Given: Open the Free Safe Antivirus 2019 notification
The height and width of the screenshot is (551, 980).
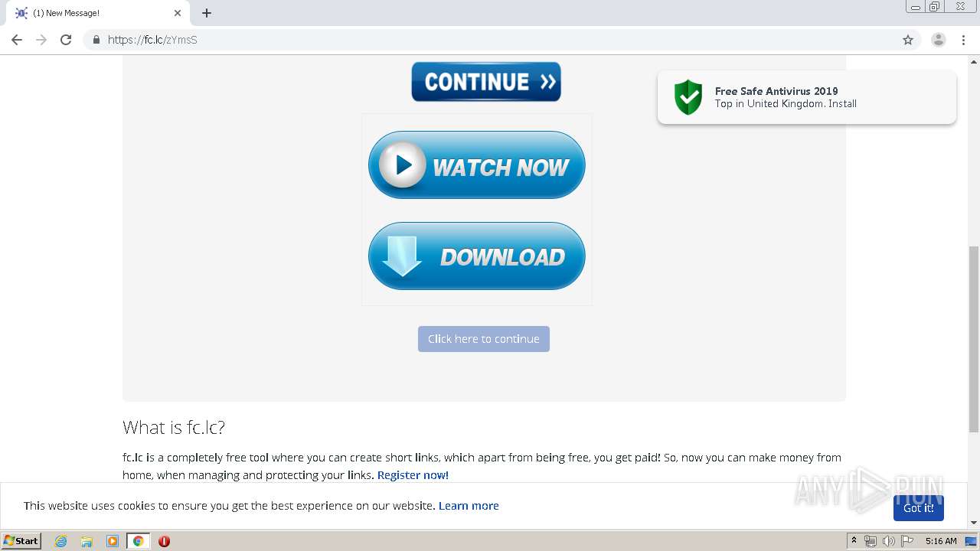Looking at the screenshot, I should [806, 97].
